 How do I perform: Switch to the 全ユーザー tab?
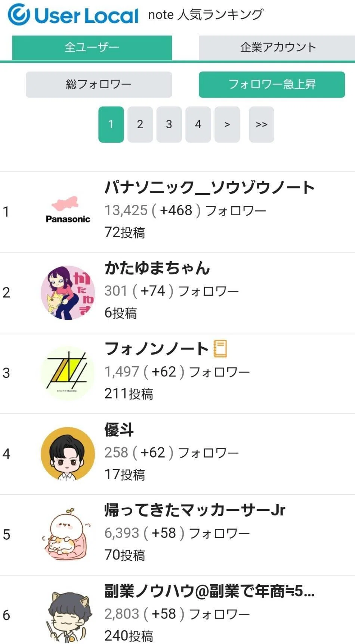point(92,47)
